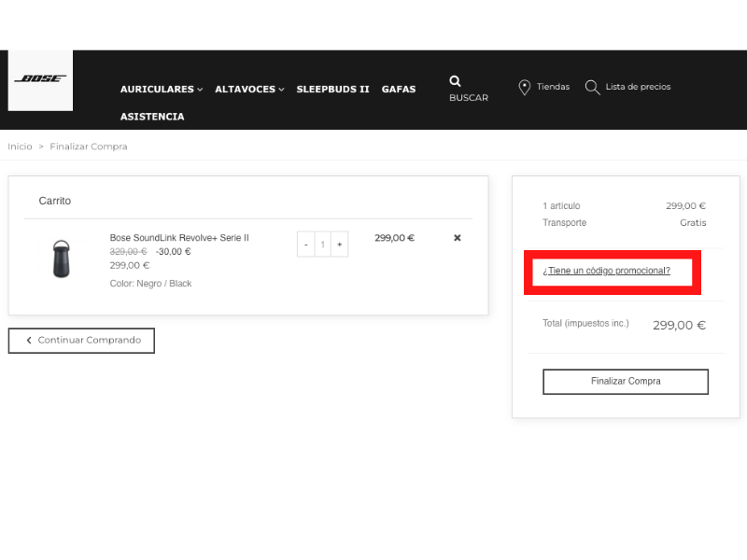Image resolution: width=747 pixels, height=560 pixels.
Task: Open the ASISTENCIA menu item
Action: pos(152,117)
